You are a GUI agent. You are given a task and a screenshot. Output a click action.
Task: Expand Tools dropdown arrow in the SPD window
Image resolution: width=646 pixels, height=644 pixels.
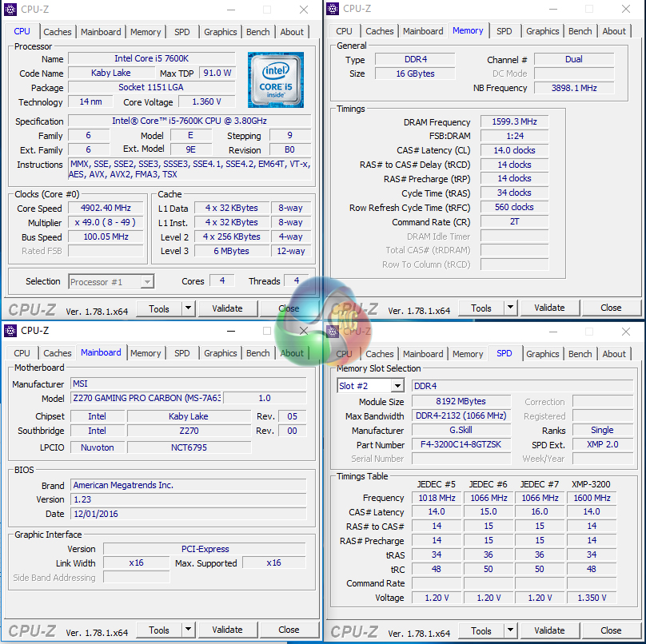[x=511, y=630]
